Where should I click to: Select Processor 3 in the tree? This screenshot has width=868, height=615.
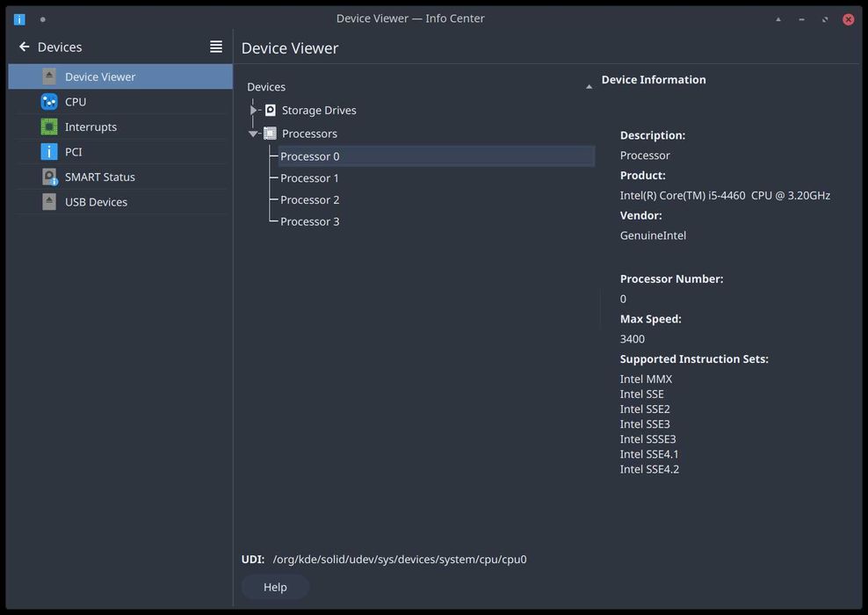(310, 221)
